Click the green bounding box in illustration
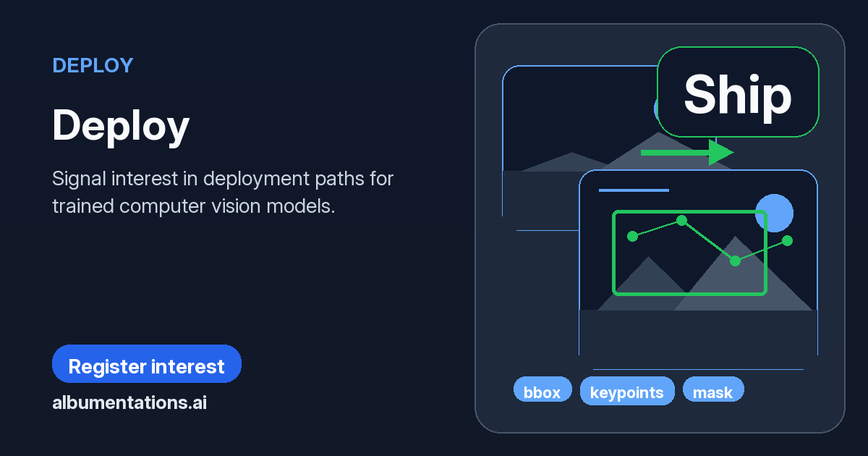The image size is (868, 456). (689, 253)
